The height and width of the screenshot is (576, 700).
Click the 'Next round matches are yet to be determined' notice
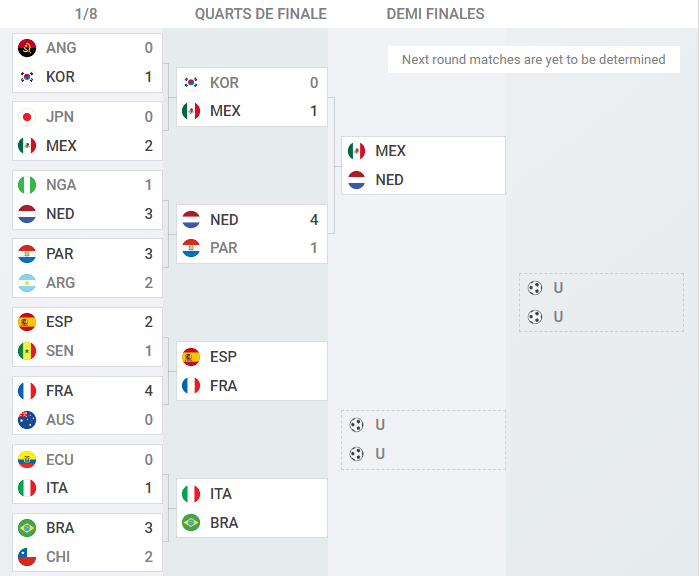coord(533,59)
